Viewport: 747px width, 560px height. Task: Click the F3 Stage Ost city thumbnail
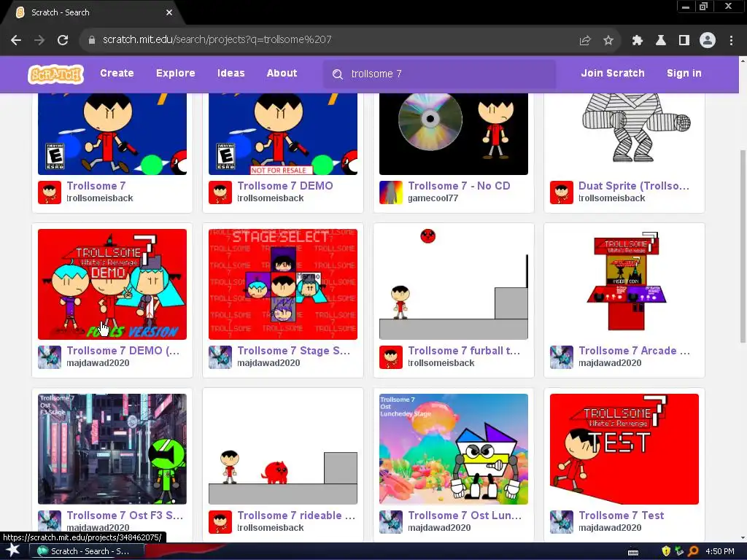pos(112,449)
